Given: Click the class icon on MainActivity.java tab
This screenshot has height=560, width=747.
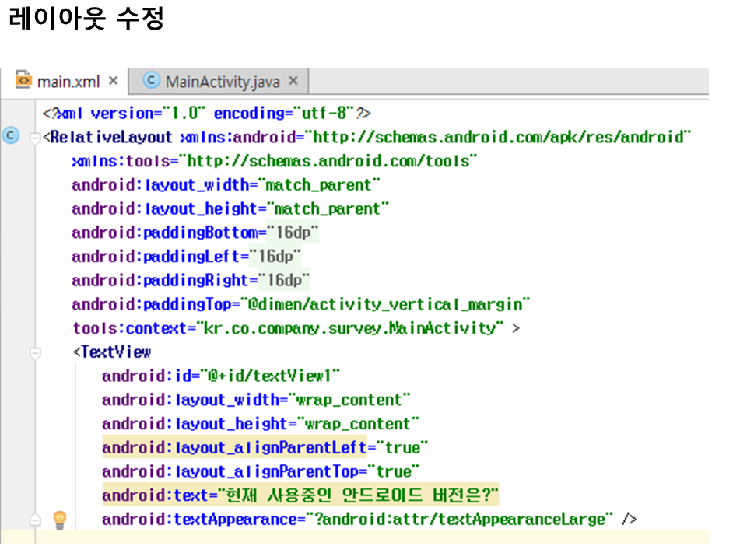Looking at the screenshot, I should [152, 81].
